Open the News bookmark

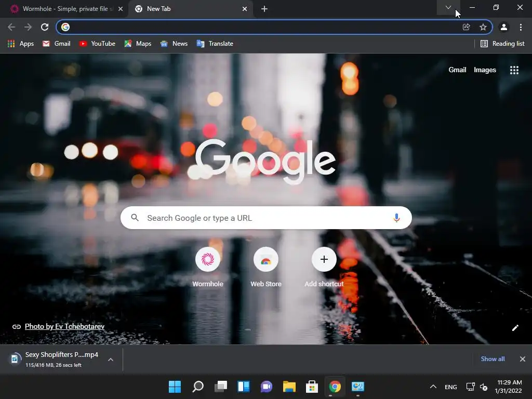click(174, 44)
